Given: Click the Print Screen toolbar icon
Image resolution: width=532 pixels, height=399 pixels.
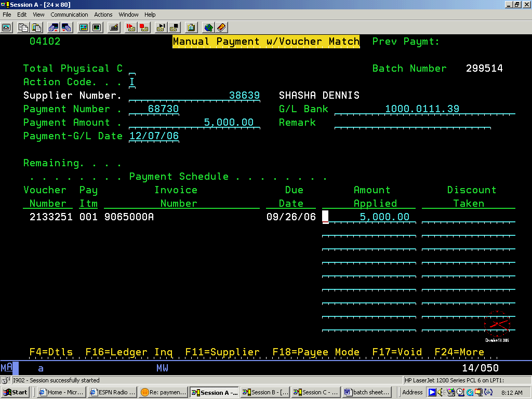Looking at the screenshot, I should point(7,28).
